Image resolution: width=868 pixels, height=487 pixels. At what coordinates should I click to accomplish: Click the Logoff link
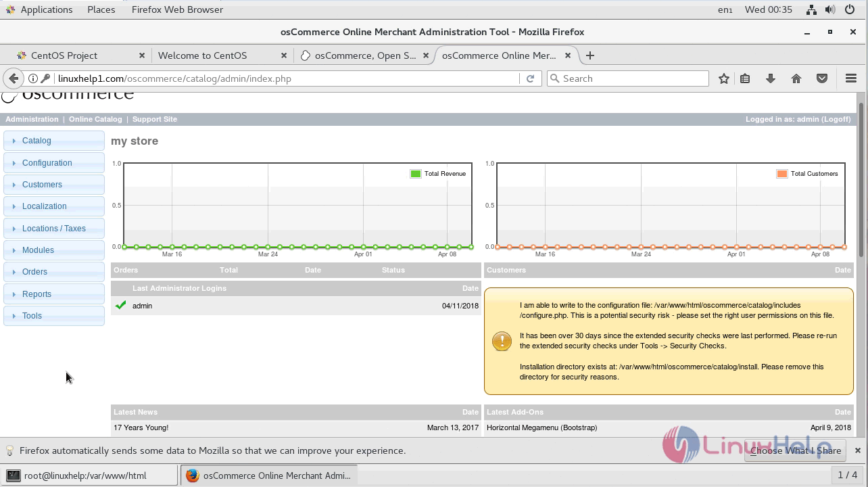pyautogui.click(x=836, y=119)
